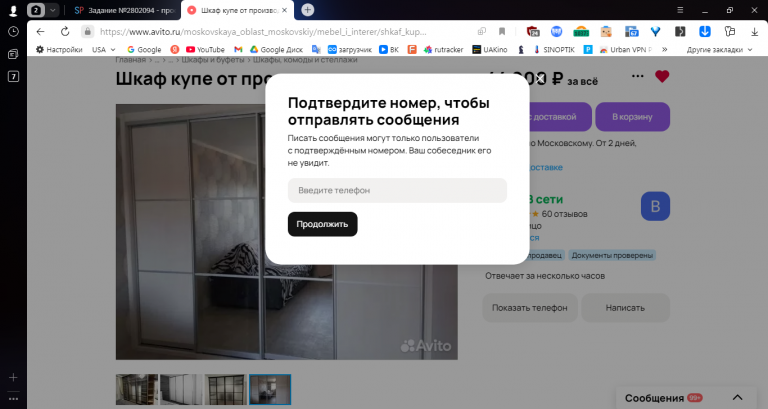Screen dimensions: 768x409
Task: Open the Gmail bookmark icon
Action: tap(238, 49)
